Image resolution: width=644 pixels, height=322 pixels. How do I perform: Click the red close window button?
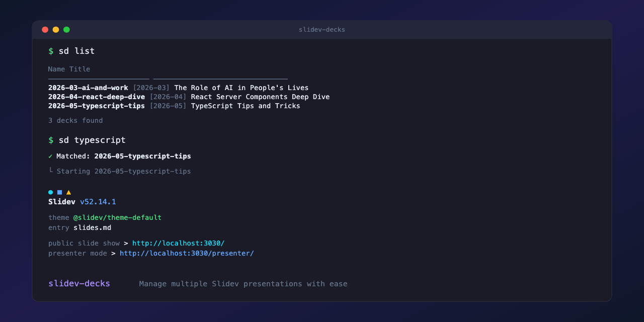pyautogui.click(x=45, y=30)
